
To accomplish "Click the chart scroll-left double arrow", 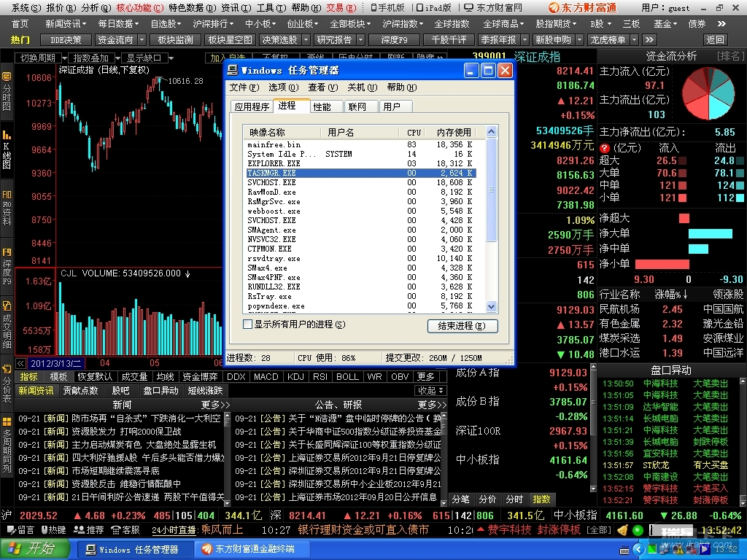I will click(20, 363).
